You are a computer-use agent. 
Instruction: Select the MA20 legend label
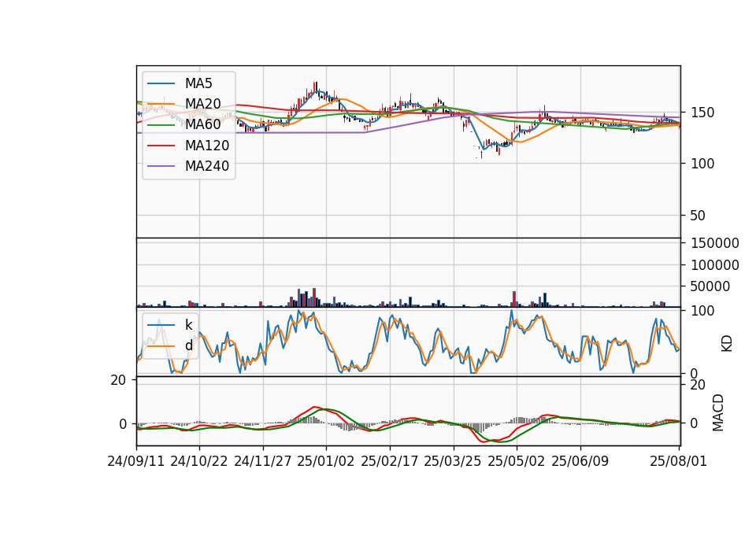202,104
